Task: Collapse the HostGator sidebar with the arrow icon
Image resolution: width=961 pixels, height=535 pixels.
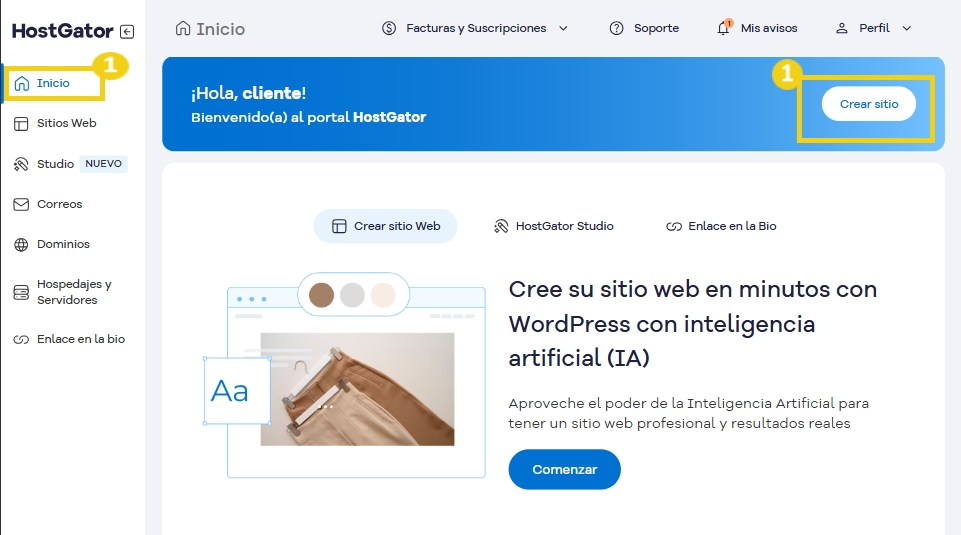Action: 127,32
